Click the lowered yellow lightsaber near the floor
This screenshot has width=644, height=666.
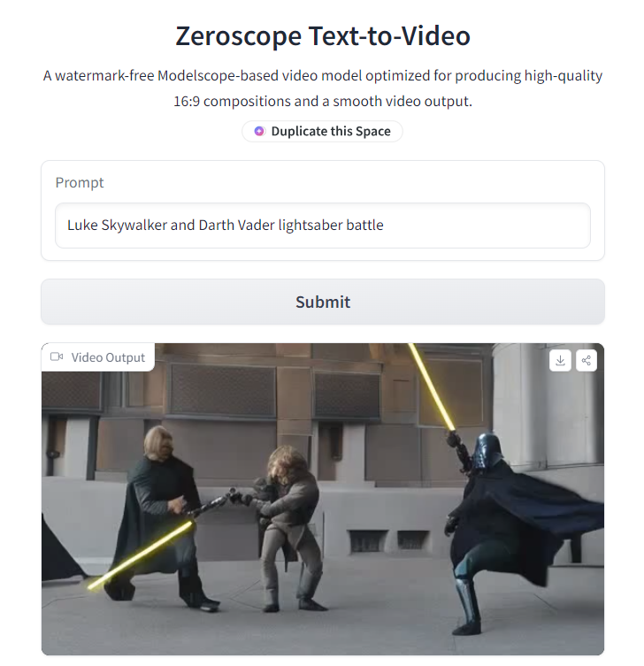tap(140, 555)
